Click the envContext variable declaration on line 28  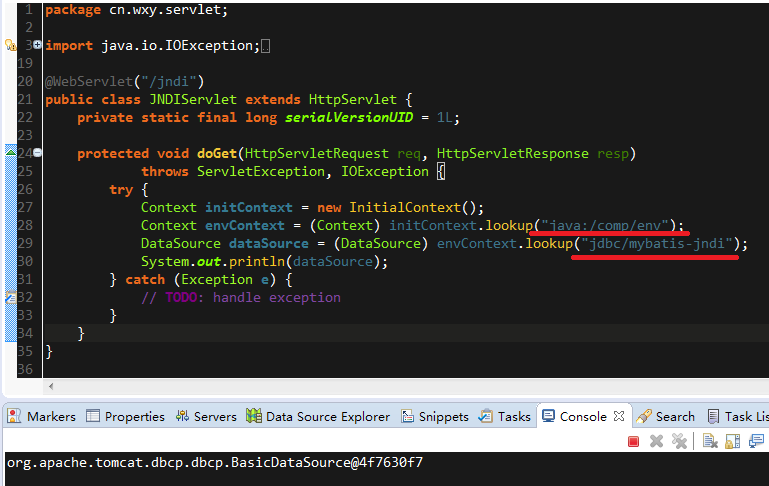244,226
